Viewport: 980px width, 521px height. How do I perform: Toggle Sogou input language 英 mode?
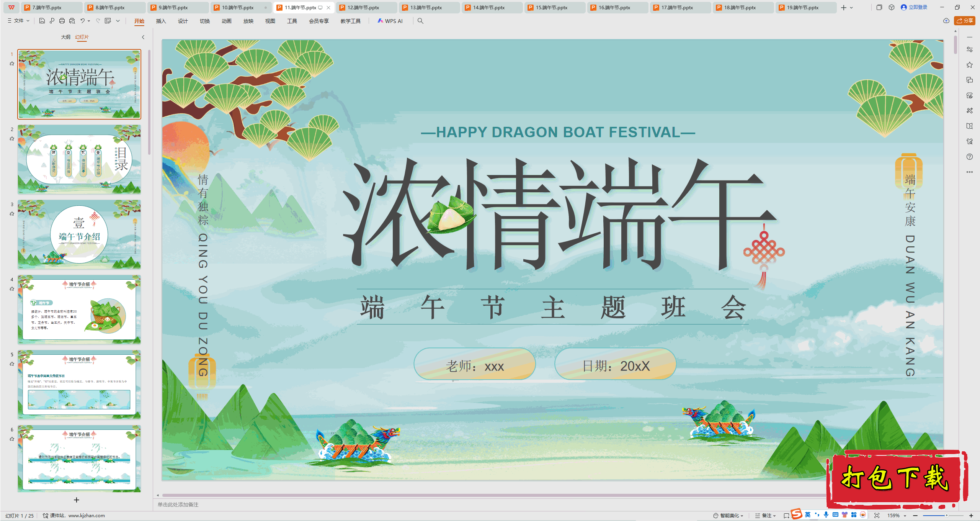pyautogui.click(x=808, y=514)
